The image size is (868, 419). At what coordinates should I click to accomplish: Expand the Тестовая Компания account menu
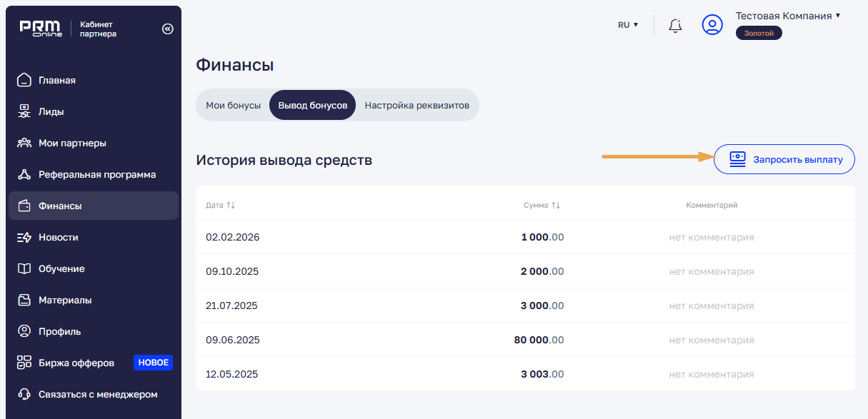(x=787, y=16)
